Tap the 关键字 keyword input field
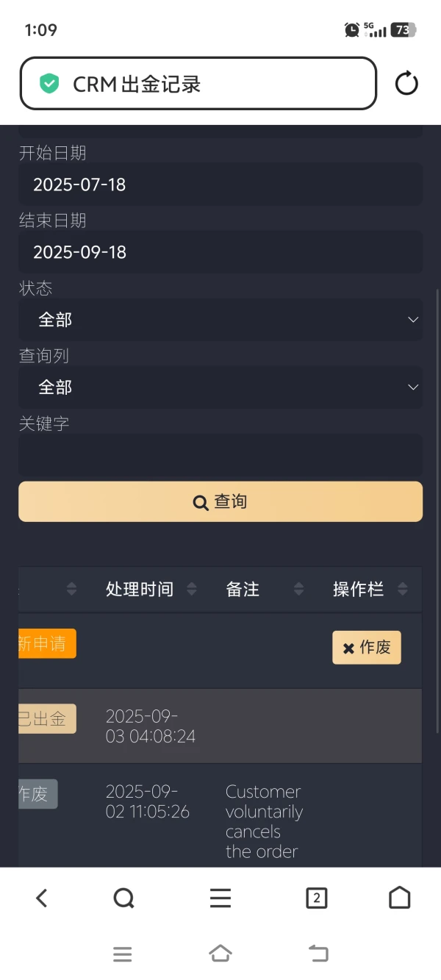The height and width of the screenshot is (980, 441). coord(220,456)
